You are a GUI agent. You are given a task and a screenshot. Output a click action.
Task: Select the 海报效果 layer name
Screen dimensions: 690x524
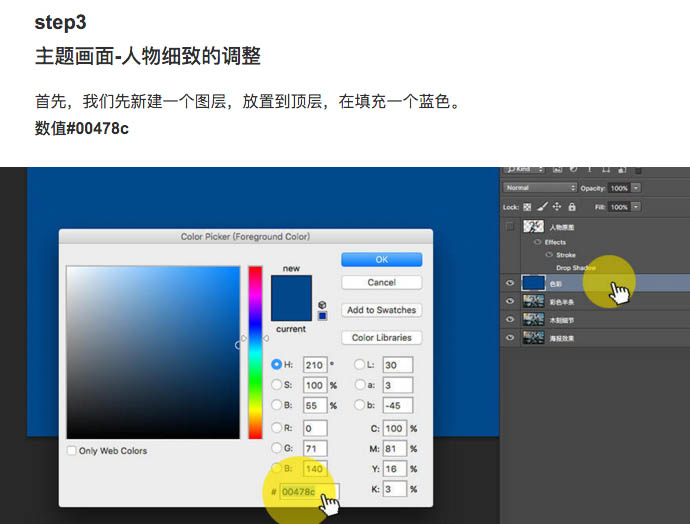click(x=562, y=339)
